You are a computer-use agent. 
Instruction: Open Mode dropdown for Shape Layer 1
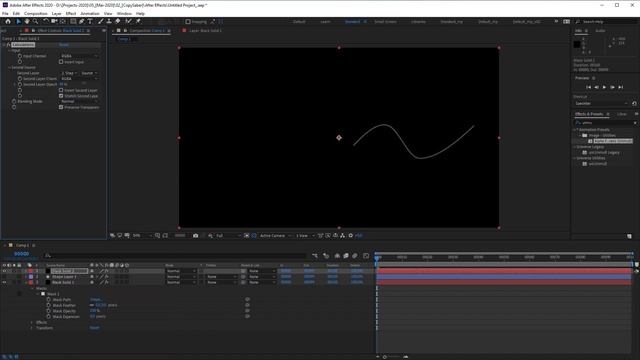coord(181,277)
